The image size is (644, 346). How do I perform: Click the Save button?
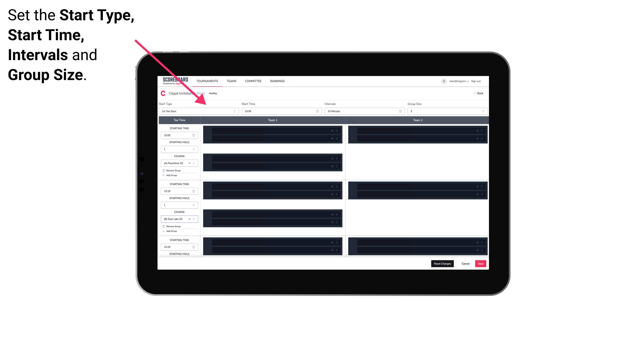(481, 263)
